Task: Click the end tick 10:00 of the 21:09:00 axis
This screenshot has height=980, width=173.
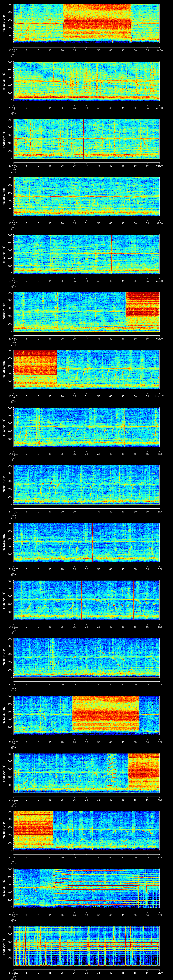Action: pos(159,973)
